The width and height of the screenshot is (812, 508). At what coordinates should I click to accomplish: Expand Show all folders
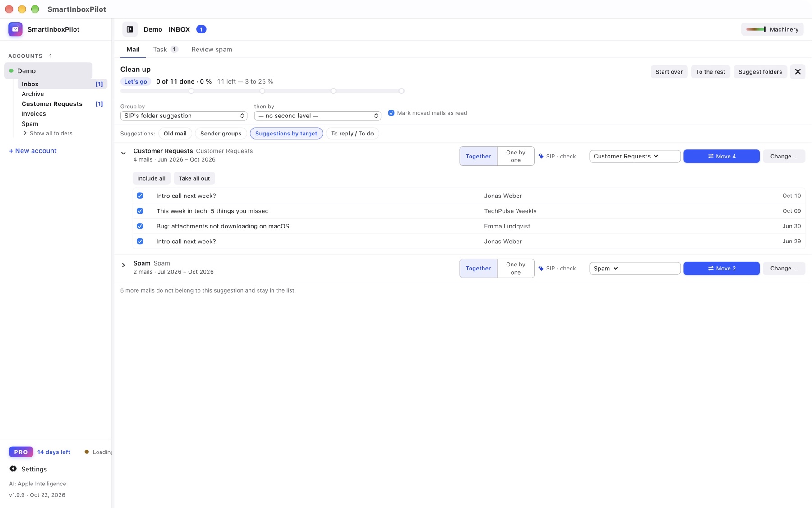pyautogui.click(x=48, y=133)
